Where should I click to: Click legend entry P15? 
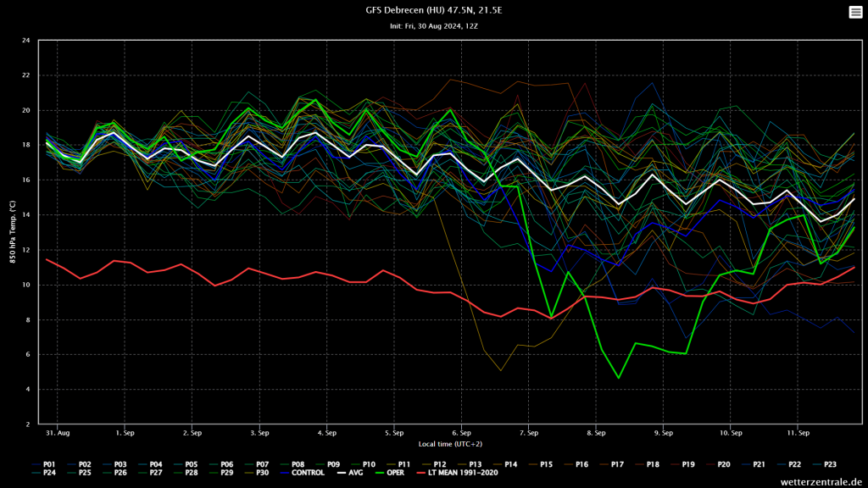click(545, 464)
